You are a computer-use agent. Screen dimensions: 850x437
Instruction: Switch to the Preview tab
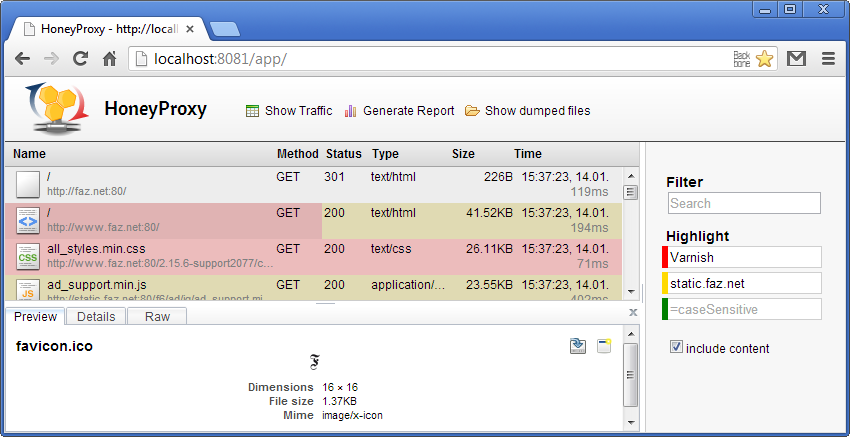(x=35, y=317)
